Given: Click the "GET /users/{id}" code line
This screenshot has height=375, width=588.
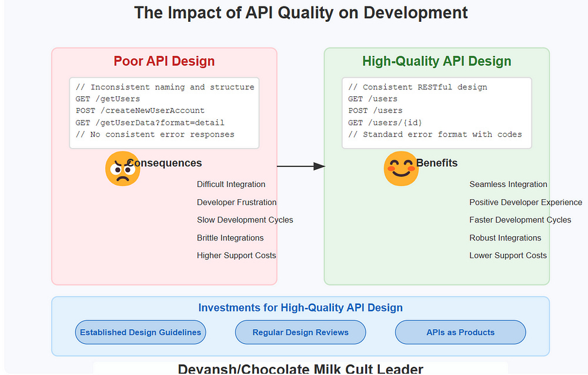Looking at the screenshot, I should (x=385, y=123).
